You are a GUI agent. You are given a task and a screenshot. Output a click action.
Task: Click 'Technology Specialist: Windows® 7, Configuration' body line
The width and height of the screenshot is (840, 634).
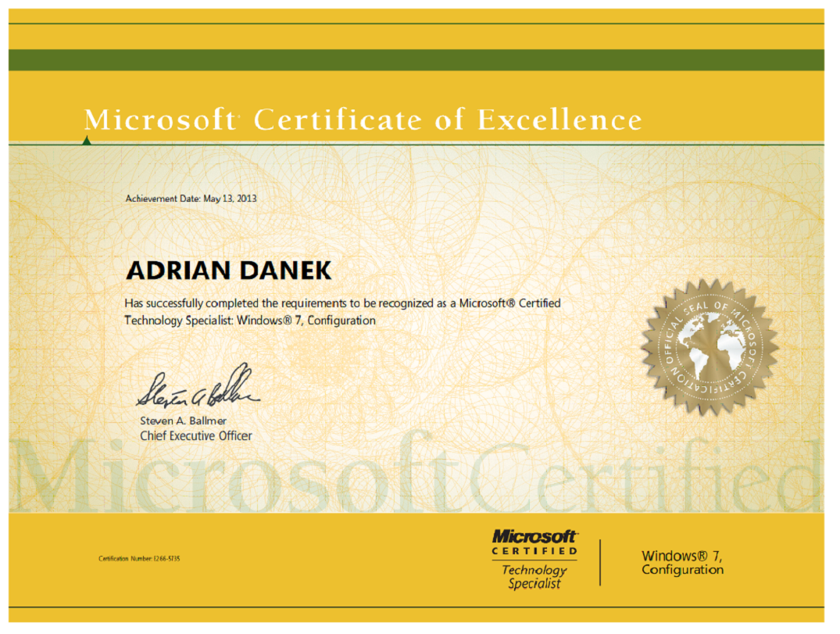(250, 321)
